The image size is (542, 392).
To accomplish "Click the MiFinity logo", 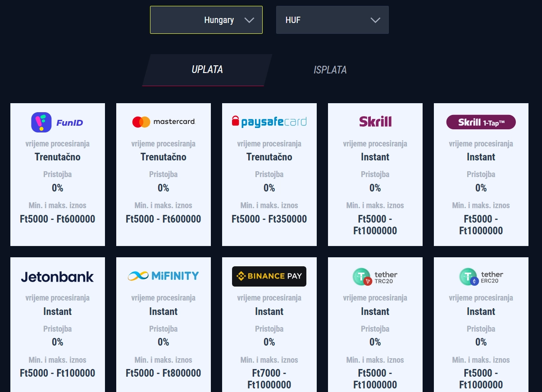I will [163, 276].
